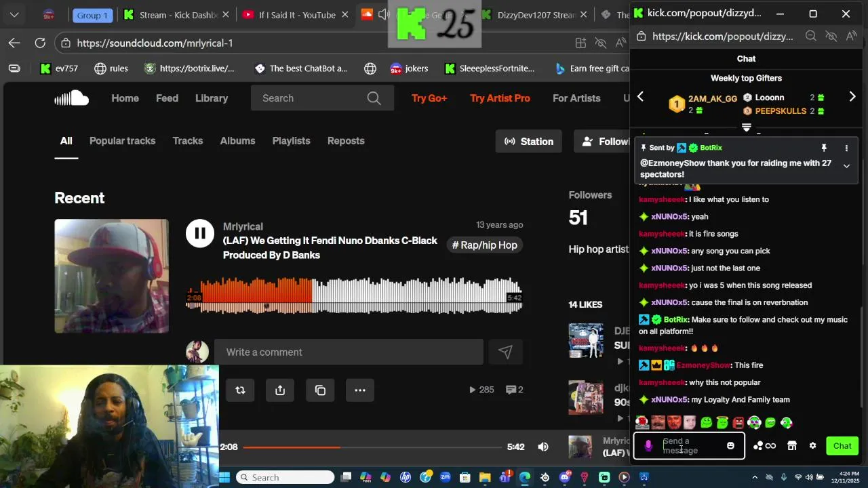Screen dimensions: 868x488
Task: Click the Try Go+ link
Action: tap(429, 98)
